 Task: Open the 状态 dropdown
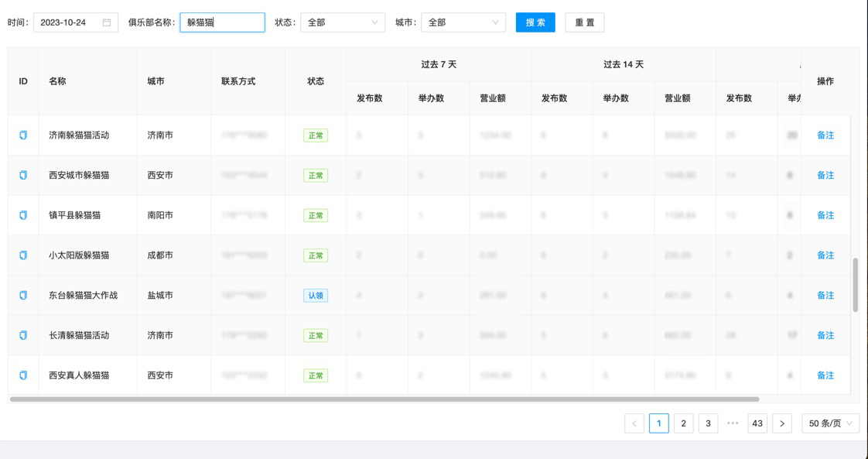[343, 22]
